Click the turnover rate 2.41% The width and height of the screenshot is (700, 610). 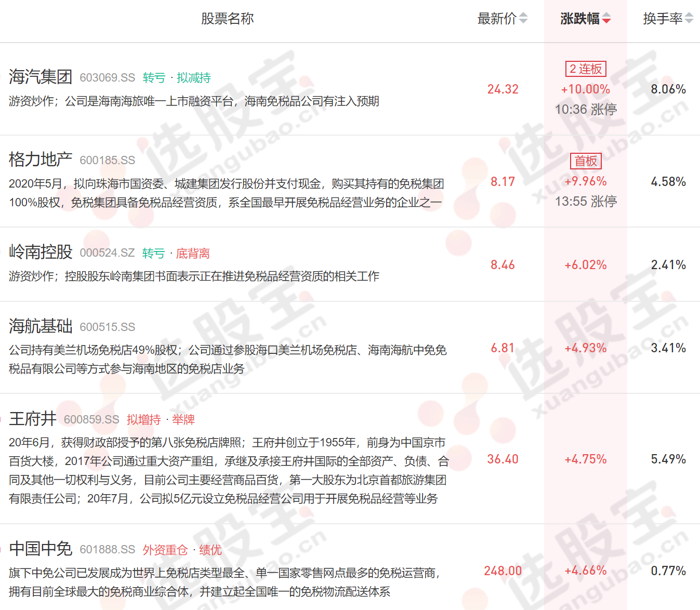(668, 265)
